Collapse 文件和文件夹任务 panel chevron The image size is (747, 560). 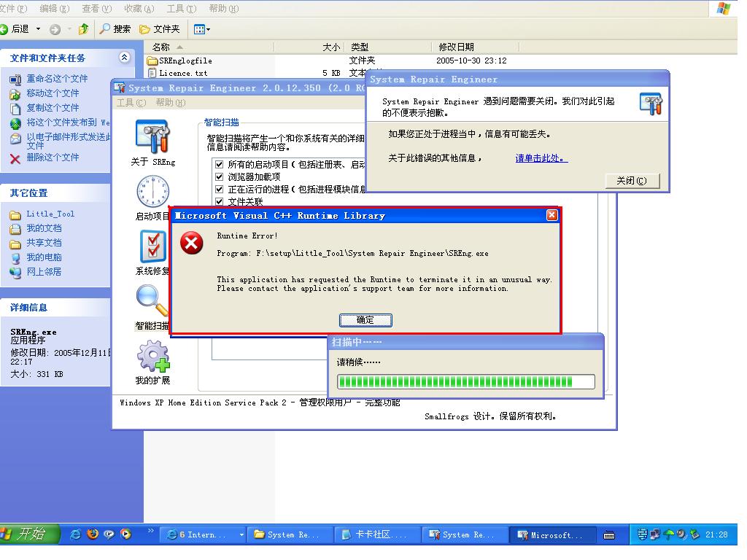point(124,58)
